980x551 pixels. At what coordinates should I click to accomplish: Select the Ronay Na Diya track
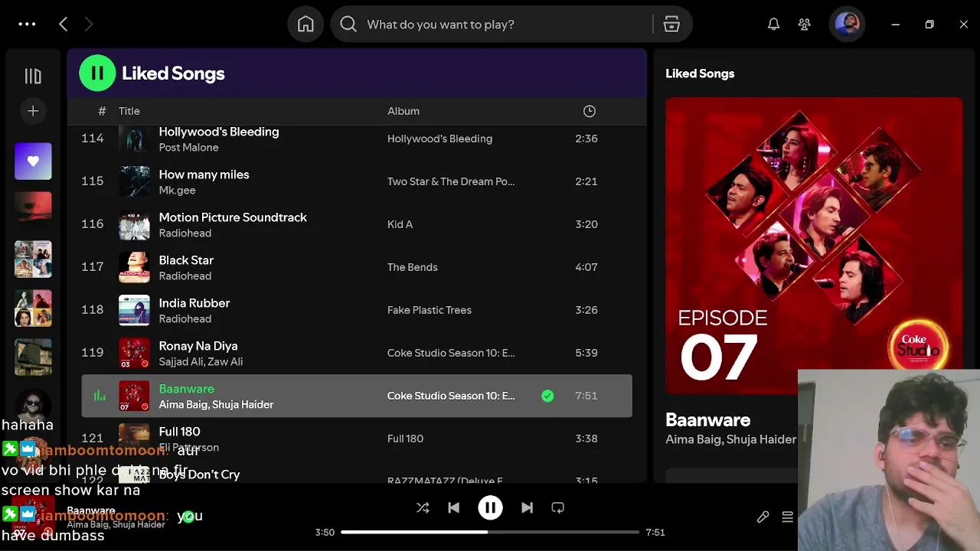click(x=198, y=346)
